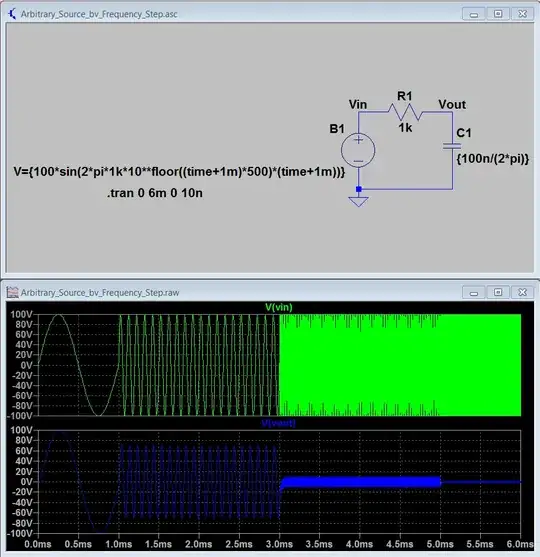The height and width of the screenshot is (557, 540).
Task: Click the Vin net label
Action: coord(358,104)
